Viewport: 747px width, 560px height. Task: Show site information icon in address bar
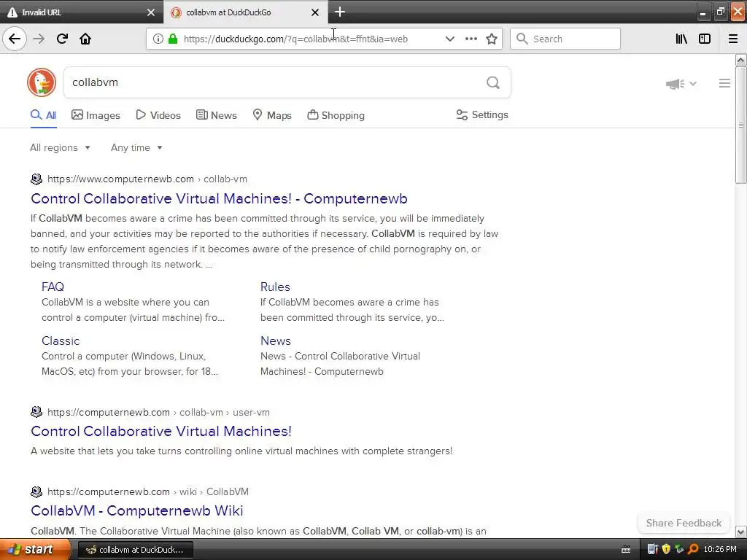pyautogui.click(x=158, y=39)
